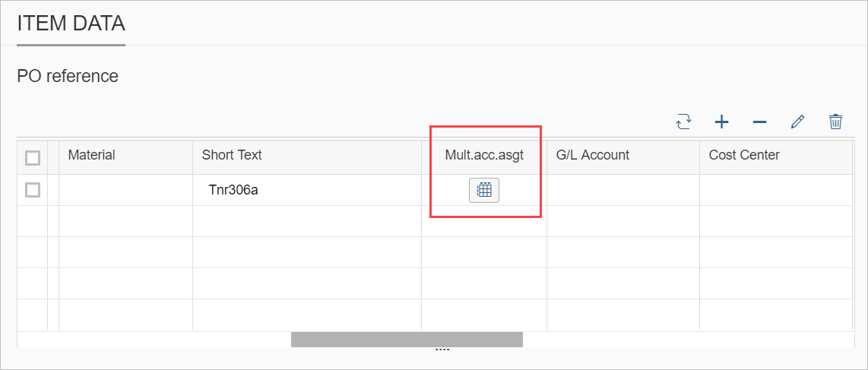The height and width of the screenshot is (370, 868).
Task: Open the ITEM DATA tab
Action: pyautogui.click(x=71, y=24)
